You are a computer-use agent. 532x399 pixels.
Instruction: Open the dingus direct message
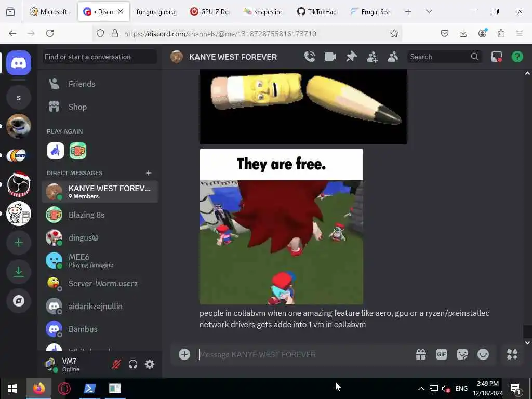tap(100, 238)
